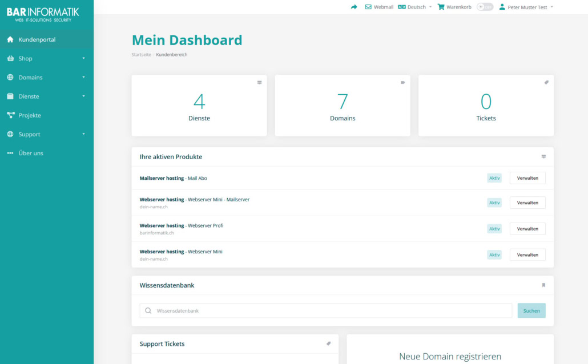The height and width of the screenshot is (364, 588).
Task: Open Webmail from the top bar
Action: click(379, 7)
